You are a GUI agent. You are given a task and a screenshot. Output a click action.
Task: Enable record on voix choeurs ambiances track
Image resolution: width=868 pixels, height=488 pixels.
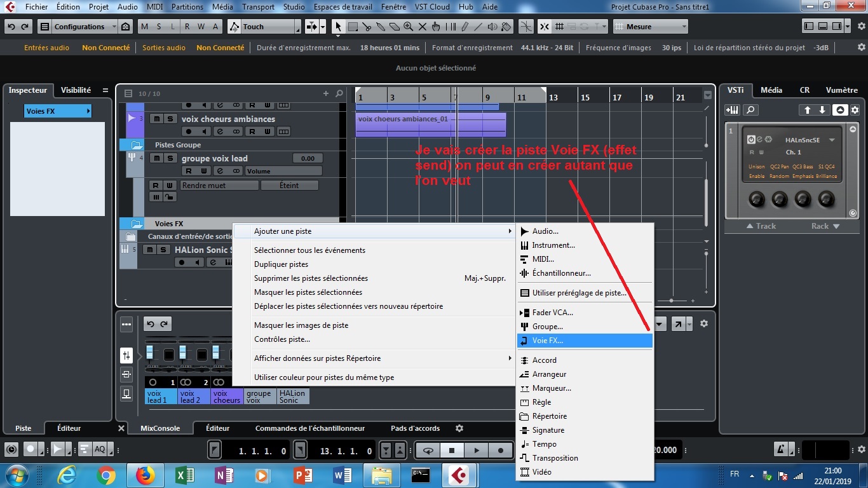pyautogui.click(x=189, y=132)
